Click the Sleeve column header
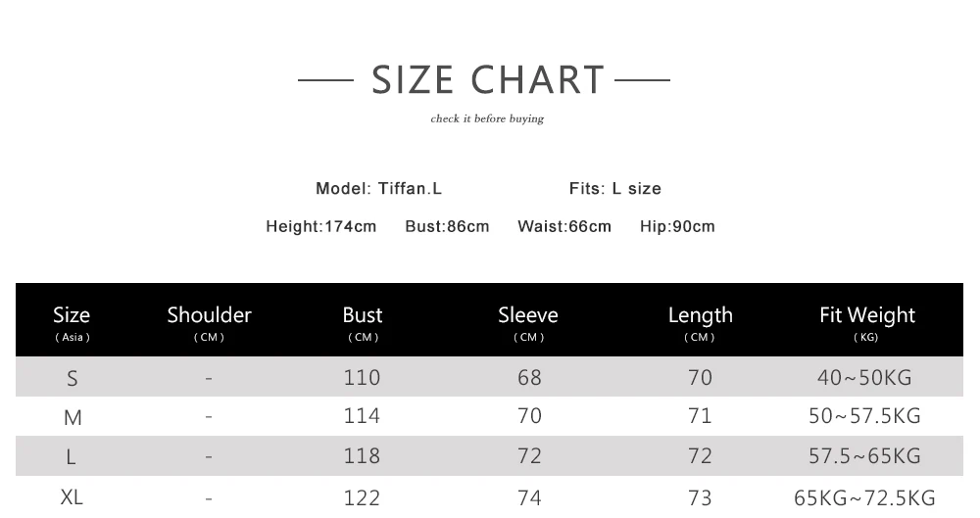This screenshot has height=518, width=980. [528, 322]
